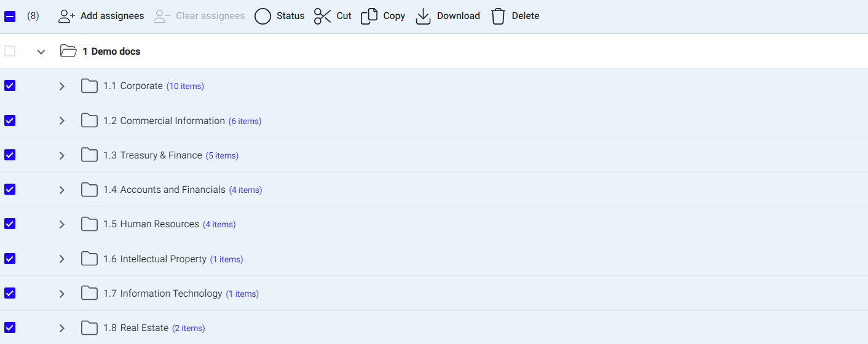Uncheck the 1.2 Commercial Information checkbox
This screenshot has height=344, width=868.
[10, 120]
